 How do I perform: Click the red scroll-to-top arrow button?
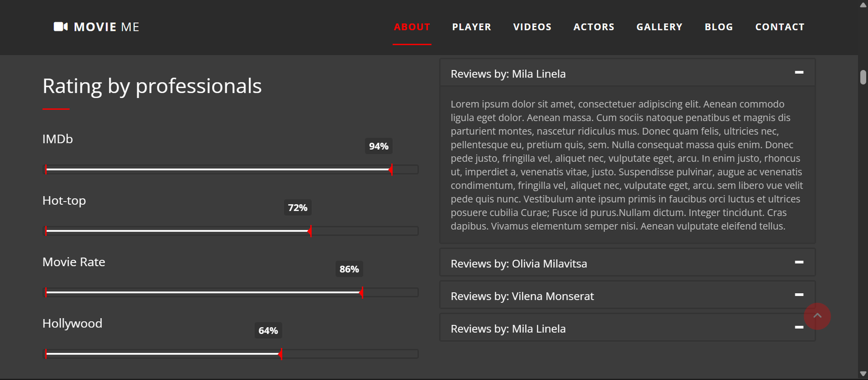(817, 316)
